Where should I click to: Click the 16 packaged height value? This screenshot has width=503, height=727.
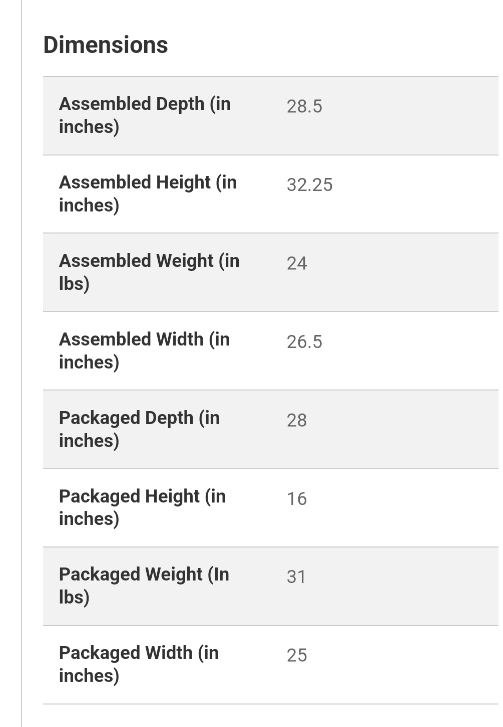297,498
